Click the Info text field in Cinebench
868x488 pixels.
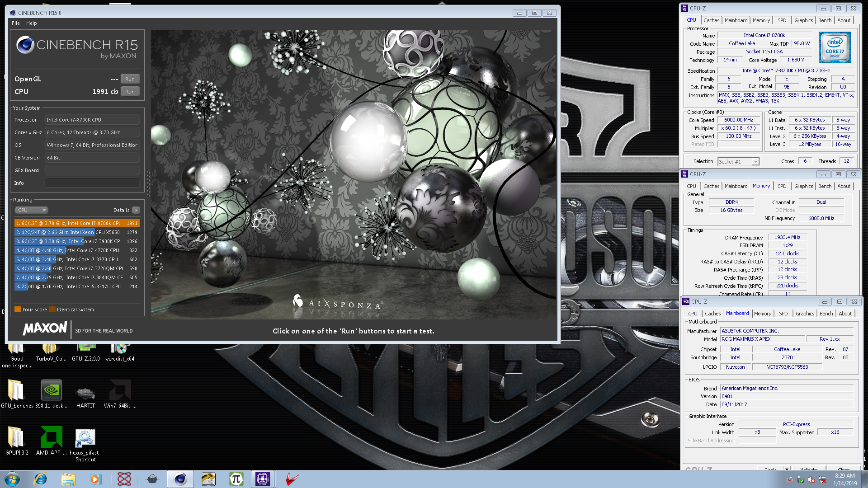92,183
